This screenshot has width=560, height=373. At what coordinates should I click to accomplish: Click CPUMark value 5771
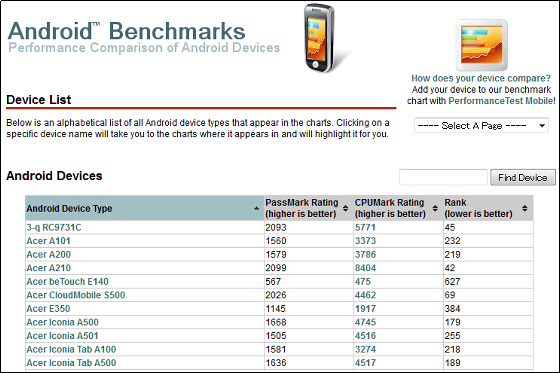coord(365,228)
